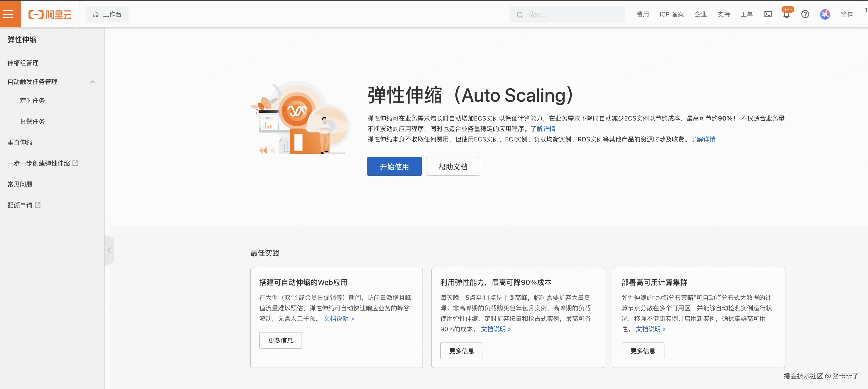Click 更多信息 under Web应用 card
The width and height of the screenshot is (868, 389).
click(x=280, y=340)
